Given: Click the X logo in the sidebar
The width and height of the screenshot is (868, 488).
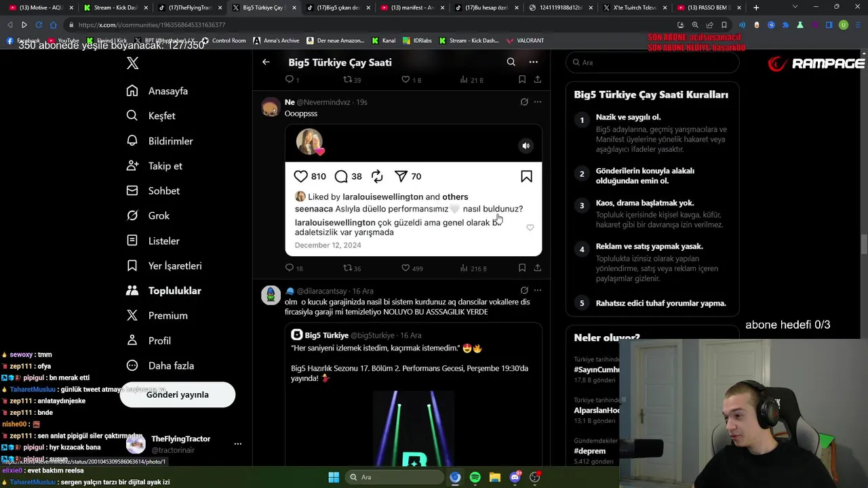Looking at the screenshot, I should [x=133, y=63].
